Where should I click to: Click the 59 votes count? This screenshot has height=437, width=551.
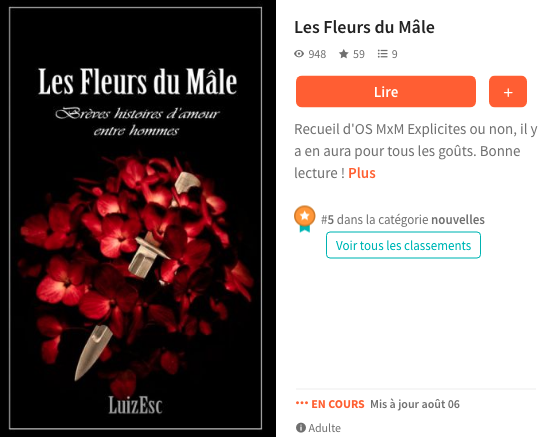click(359, 54)
